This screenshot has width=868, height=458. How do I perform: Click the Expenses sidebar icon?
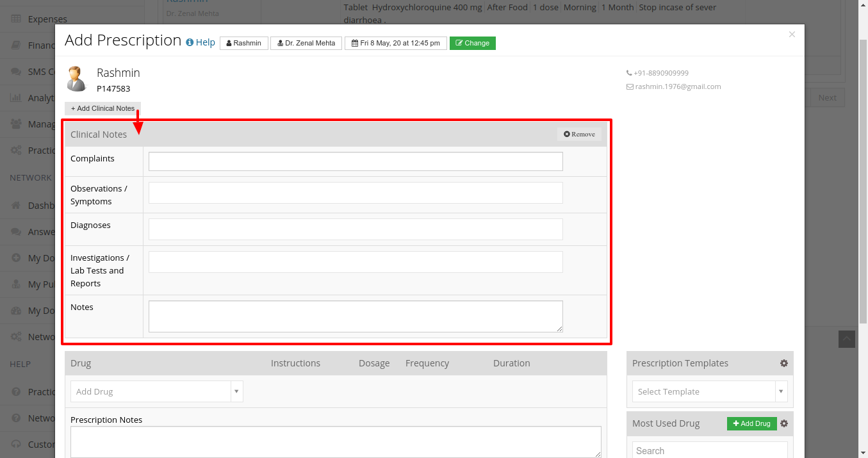pyautogui.click(x=17, y=19)
